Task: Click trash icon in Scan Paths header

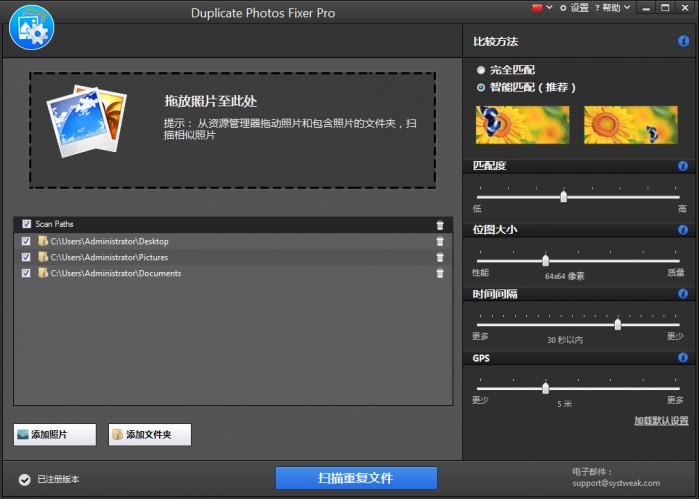Action: 440,225
